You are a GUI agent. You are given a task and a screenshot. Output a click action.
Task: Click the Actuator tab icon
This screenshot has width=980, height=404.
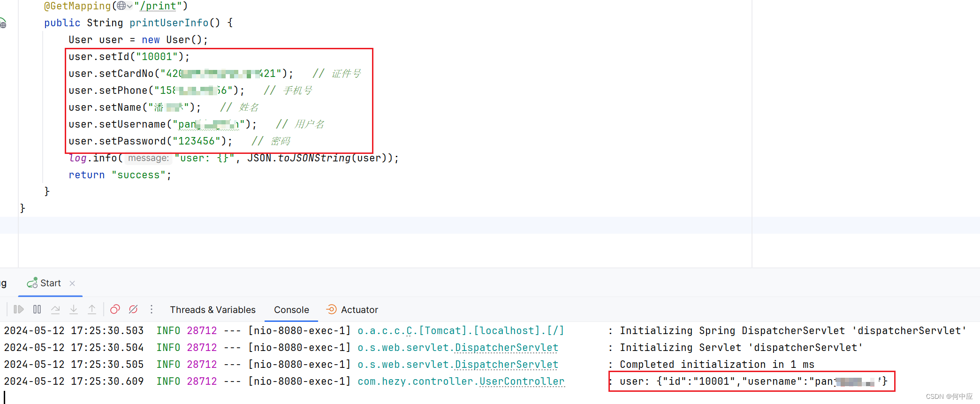(x=331, y=309)
